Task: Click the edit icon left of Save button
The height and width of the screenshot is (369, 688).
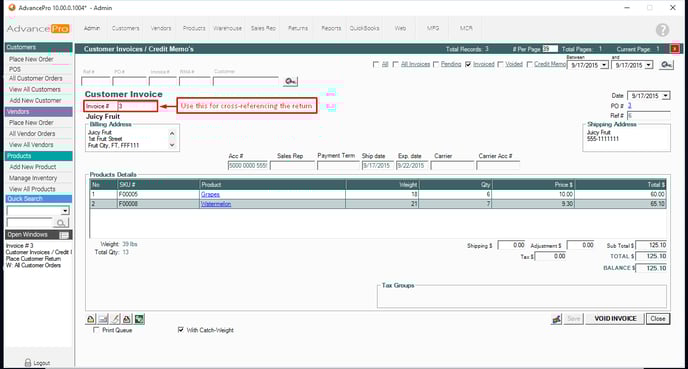Action: click(x=556, y=319)
